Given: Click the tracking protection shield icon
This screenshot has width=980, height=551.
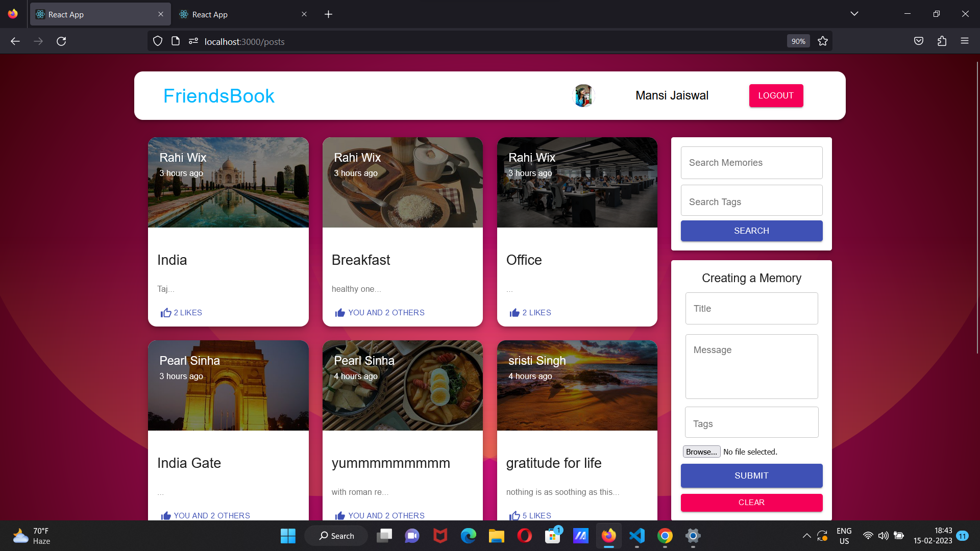Looking at the screenshot, I should [x=157, y=41].
